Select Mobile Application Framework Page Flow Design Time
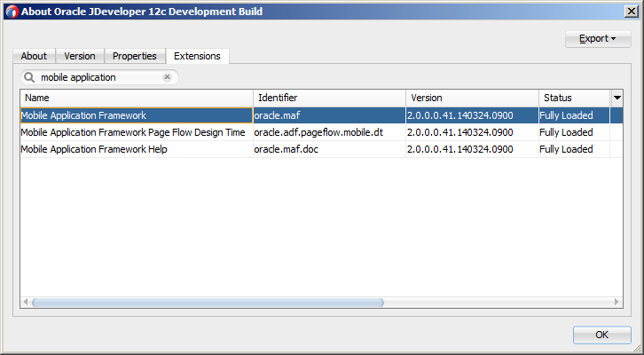 coord(322,132)
